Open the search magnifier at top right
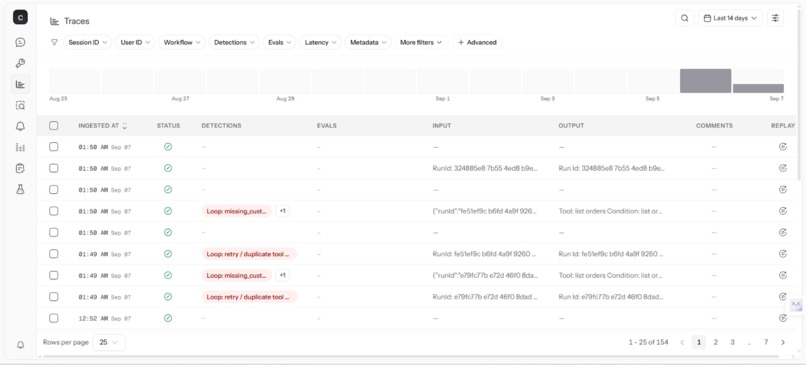Screen dimensions: 806x365 click(684, 18)
